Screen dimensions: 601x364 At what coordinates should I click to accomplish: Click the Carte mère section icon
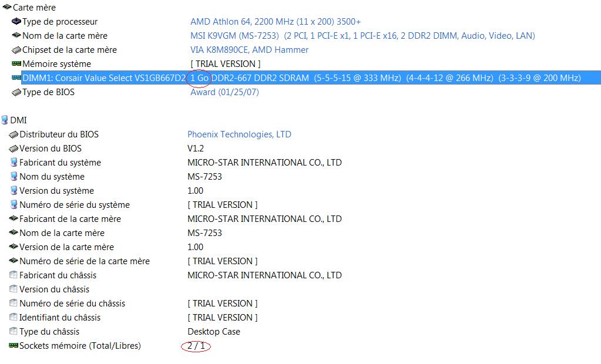[7, 7]
